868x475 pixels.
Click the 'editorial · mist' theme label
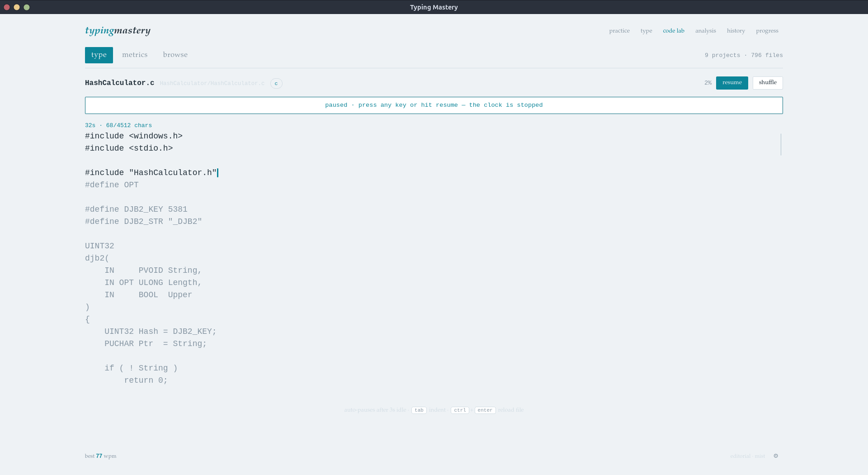(747, 456)
